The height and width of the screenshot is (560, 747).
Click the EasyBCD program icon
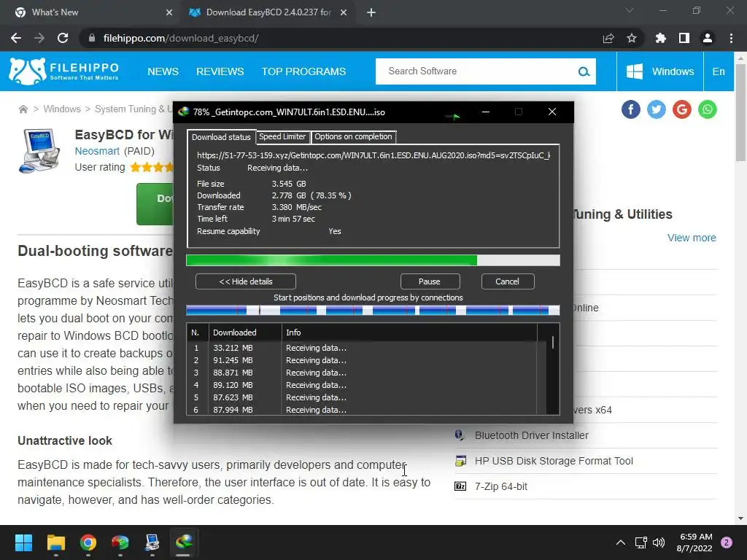pyautogui.click(x=39, y=150)
